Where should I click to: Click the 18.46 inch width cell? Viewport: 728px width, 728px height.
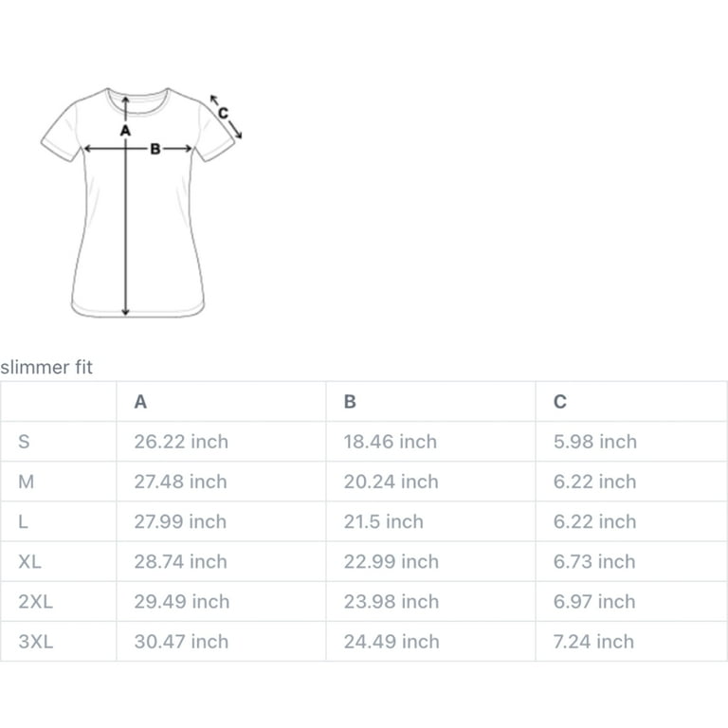(391, 442)
